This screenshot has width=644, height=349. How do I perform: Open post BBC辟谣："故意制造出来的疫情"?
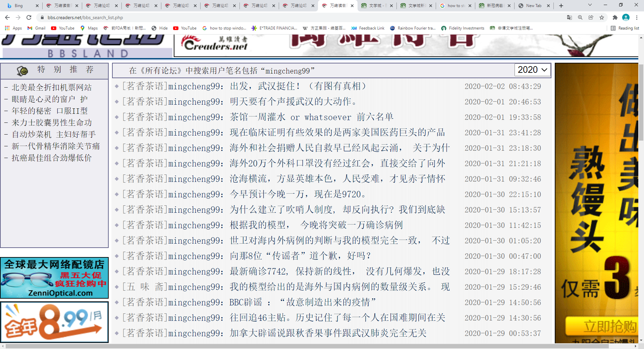pos(303,302)
